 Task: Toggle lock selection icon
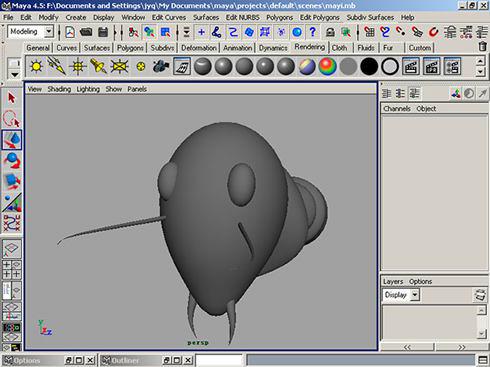[330, 32]
